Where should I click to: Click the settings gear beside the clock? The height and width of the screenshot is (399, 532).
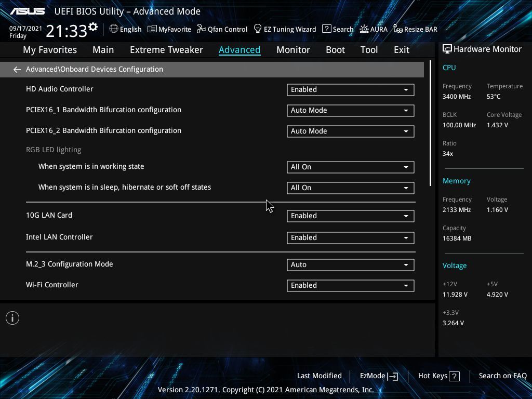(x=93, y=27)
